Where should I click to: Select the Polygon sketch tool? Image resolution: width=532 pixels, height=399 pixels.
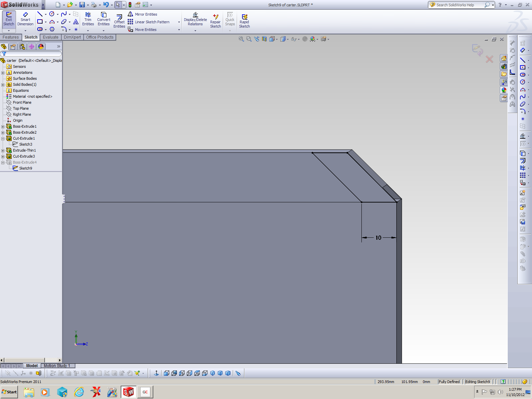52,29
